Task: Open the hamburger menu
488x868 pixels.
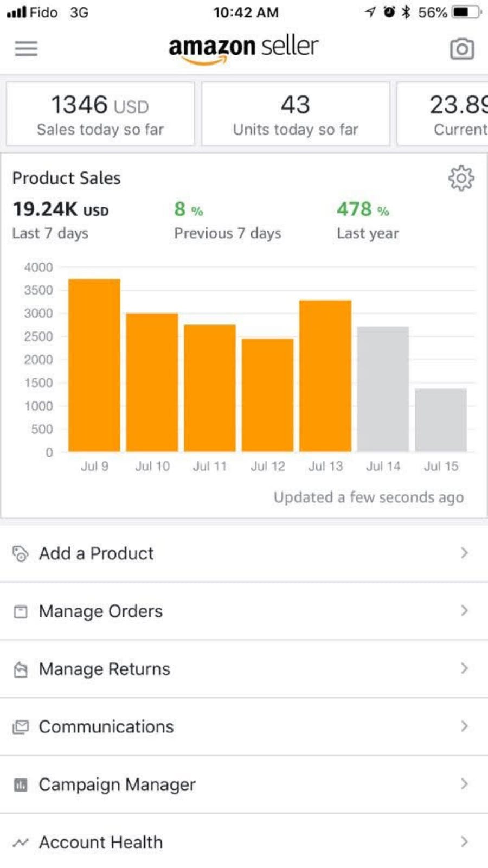Action: [26, 49]
